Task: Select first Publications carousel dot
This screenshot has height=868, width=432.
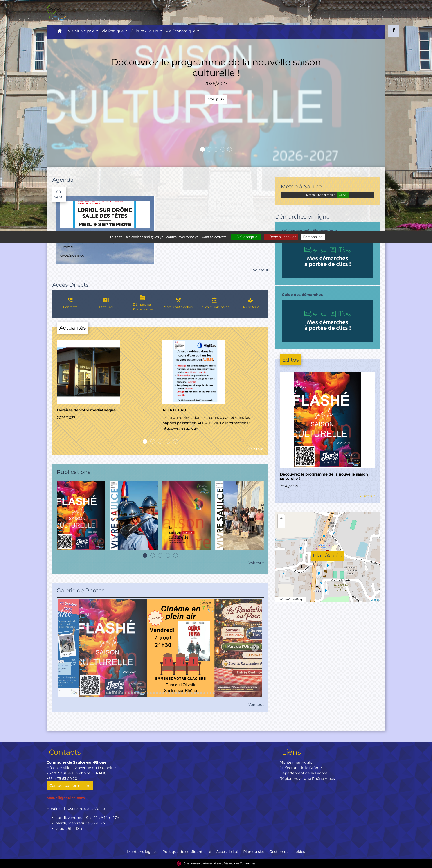Action: pos(145,555)
